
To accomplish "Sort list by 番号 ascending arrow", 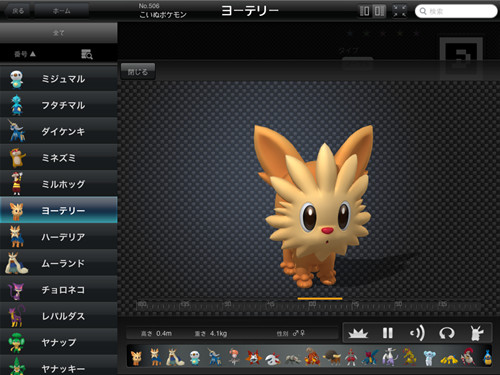I will point(25,54).
